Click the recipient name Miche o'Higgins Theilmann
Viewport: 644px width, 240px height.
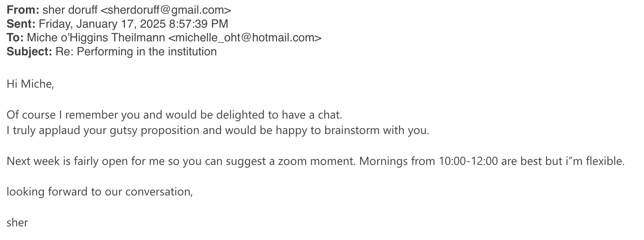tap(96, 38)
